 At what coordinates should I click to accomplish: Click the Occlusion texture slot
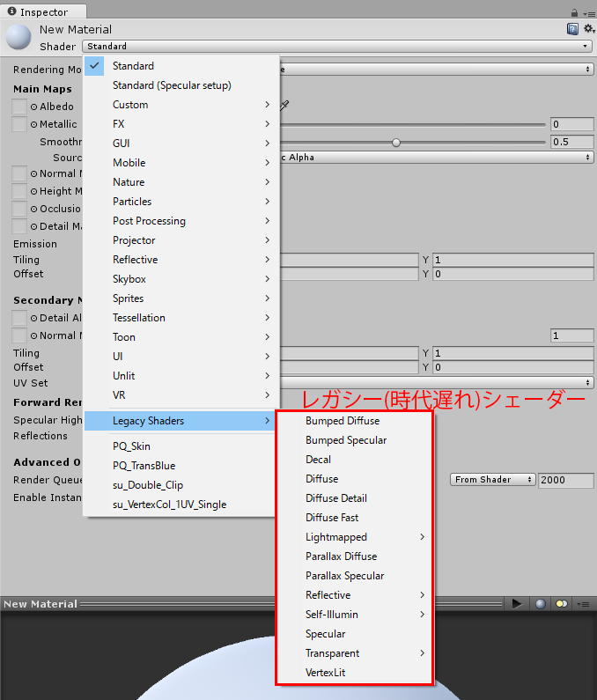(x=19, y=209)
